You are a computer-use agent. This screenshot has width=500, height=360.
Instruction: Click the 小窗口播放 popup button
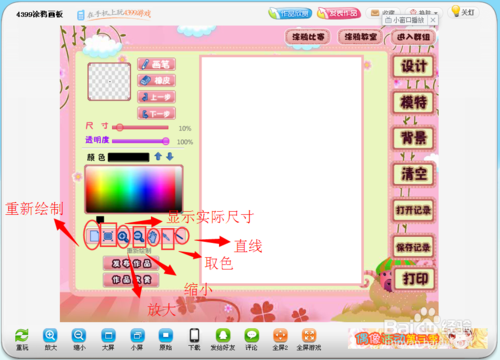coord(404,20)
